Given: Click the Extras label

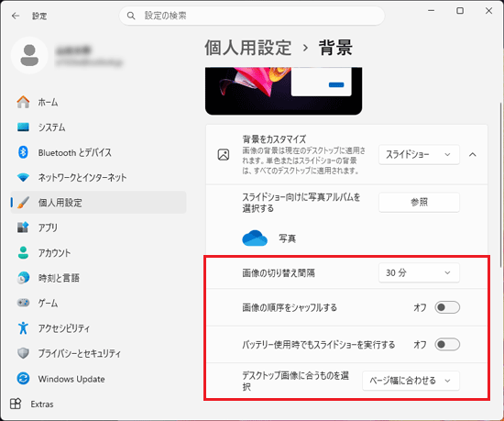Looking at the screenshot, I should [x=42, y=404].
